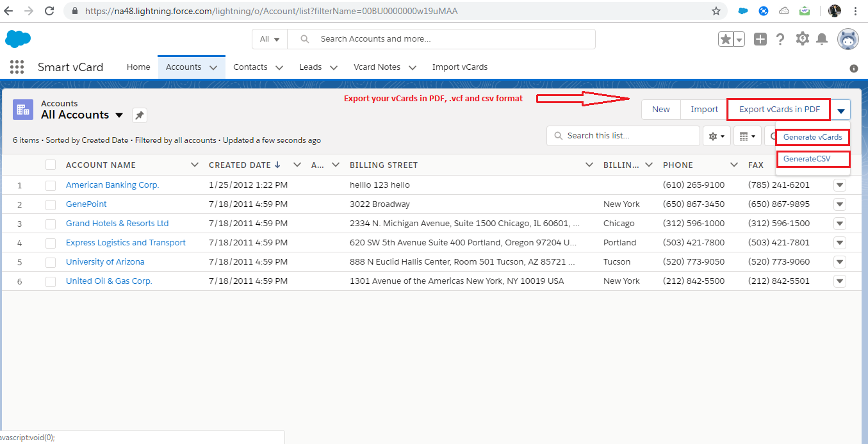Open the Display As table icon
Image resolution: width=868 pixels, height=444 pixels.
tap(747, 136)
